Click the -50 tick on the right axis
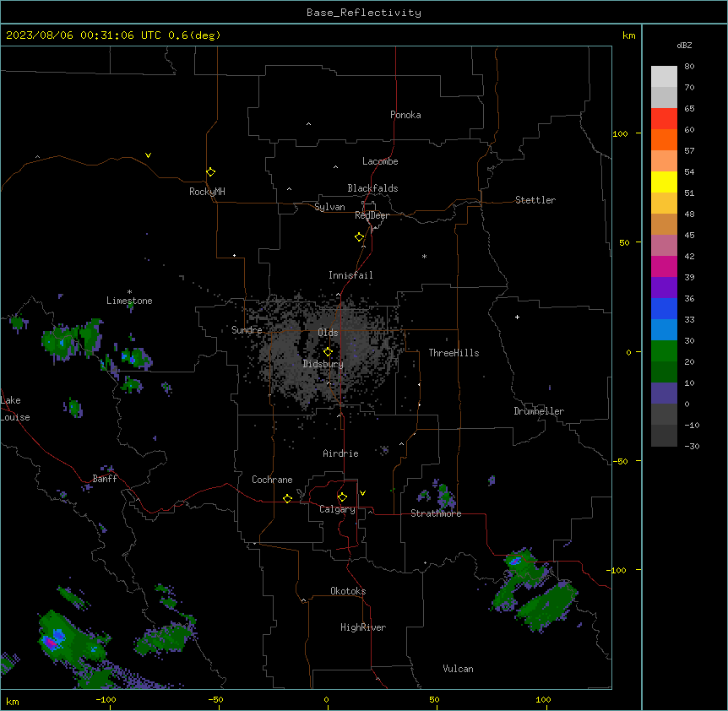728x711 pixels. 620,461
